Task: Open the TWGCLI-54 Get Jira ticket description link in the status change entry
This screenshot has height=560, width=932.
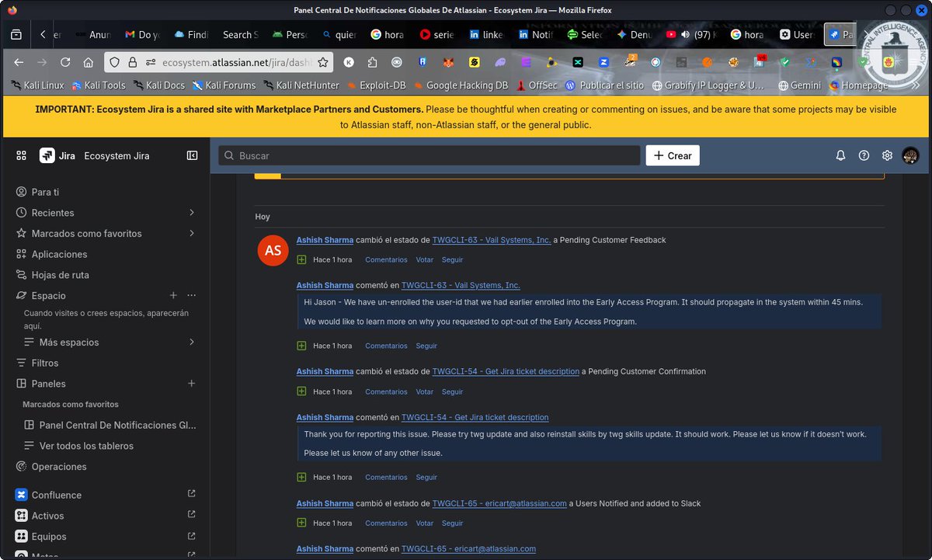Action: coord(506,371)
